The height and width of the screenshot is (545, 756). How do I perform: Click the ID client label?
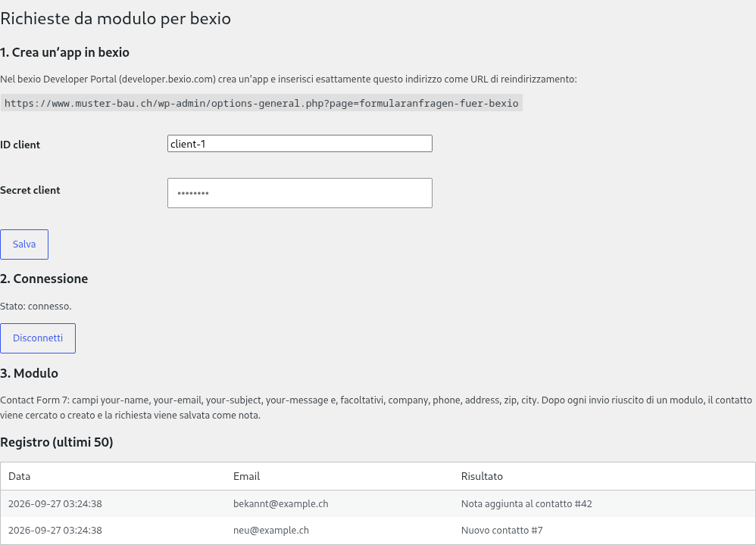20,145
